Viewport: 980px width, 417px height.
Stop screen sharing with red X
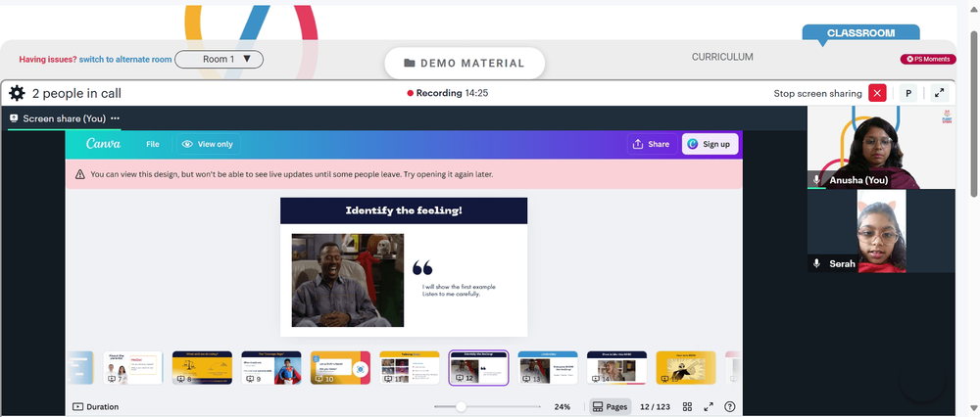pos(877,94)
